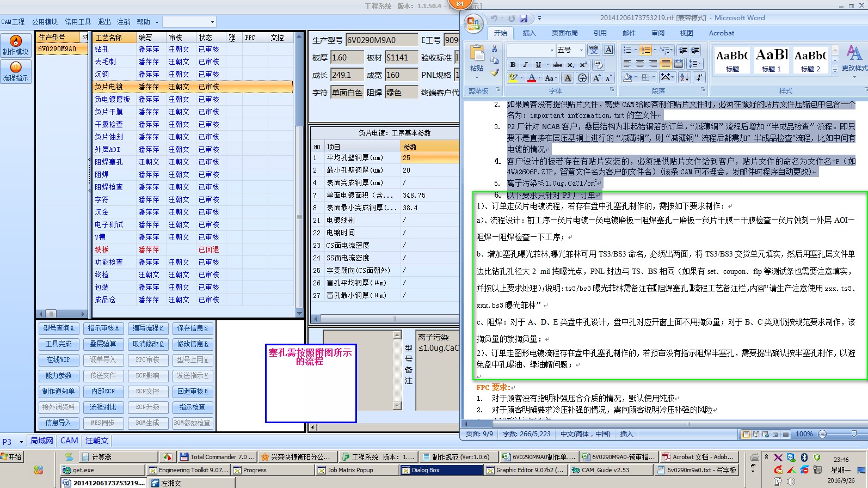This screenshot has height=488, width=868.
Task: Open line spacing dropdown
Action: (695, 64)
